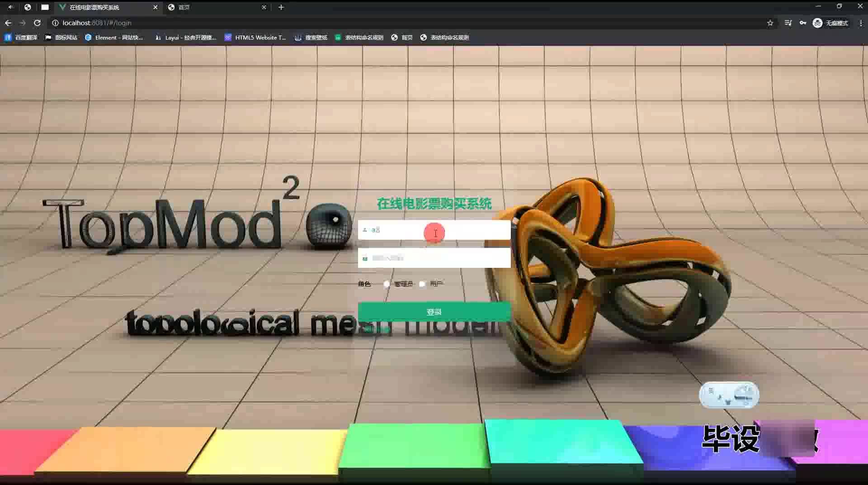The height and width of the screenshot is (485, 868).
Task: Click the white square pinned tab
Action: 45,7
